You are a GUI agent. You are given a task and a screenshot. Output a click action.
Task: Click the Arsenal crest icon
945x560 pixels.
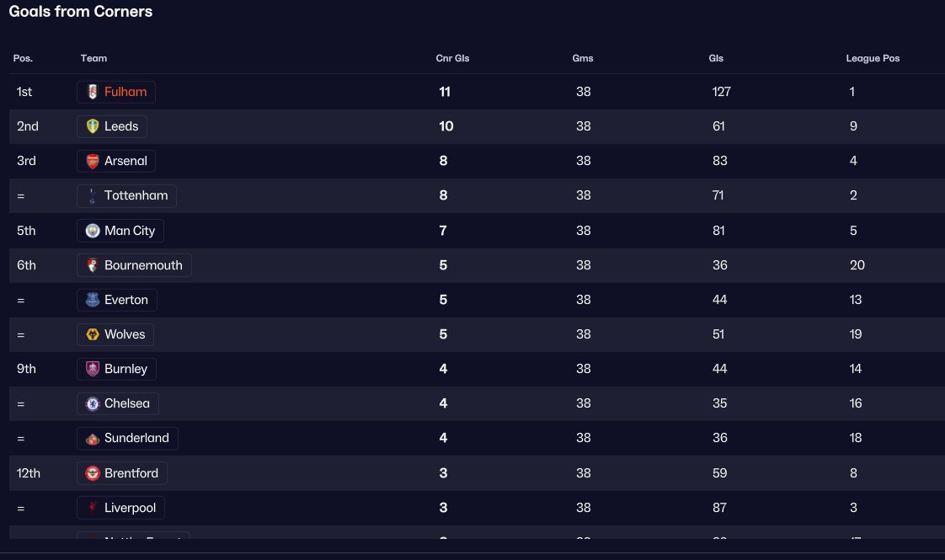tap(93, 161)
